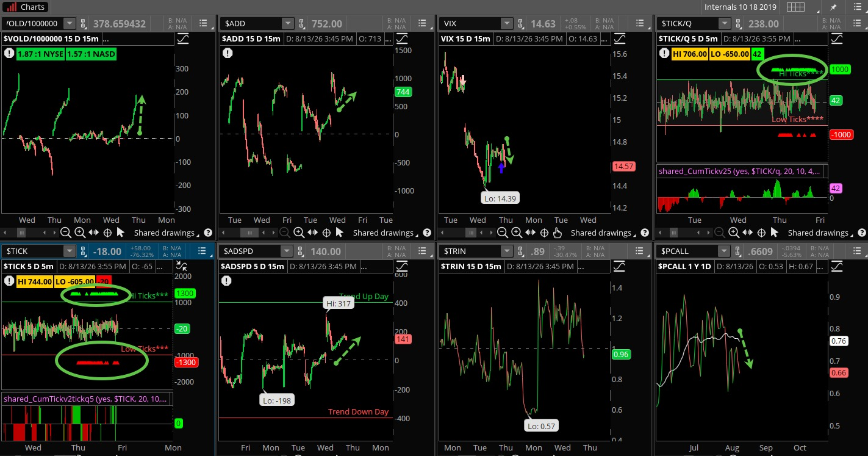
Task: Click the Lo: 14.39 price bubble
Action: pyautogui.click(x=501, y=198)
